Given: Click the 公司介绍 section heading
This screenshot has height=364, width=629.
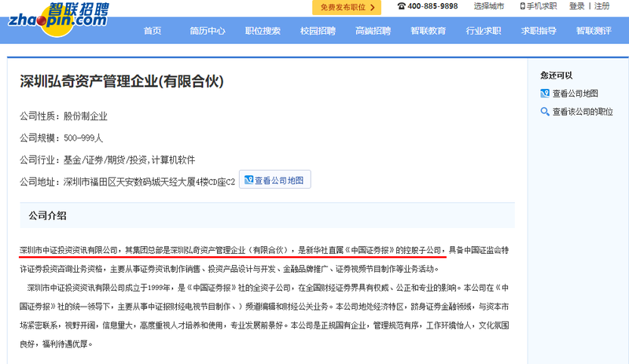Looking at the screenshot, I should 47,215.
